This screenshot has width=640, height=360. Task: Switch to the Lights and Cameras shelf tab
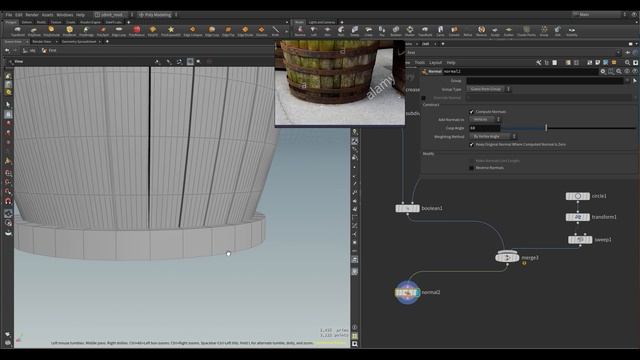322,22
